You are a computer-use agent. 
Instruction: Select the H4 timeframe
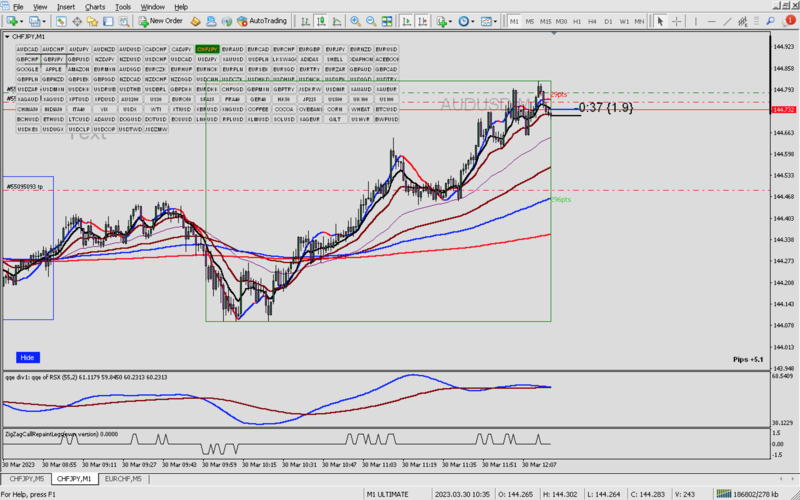(x=592, y=21)
